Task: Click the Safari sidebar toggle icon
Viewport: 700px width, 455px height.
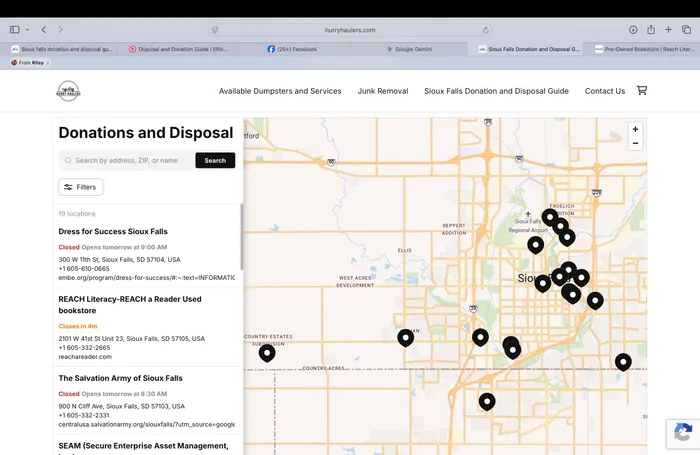Action: [14, 30]
